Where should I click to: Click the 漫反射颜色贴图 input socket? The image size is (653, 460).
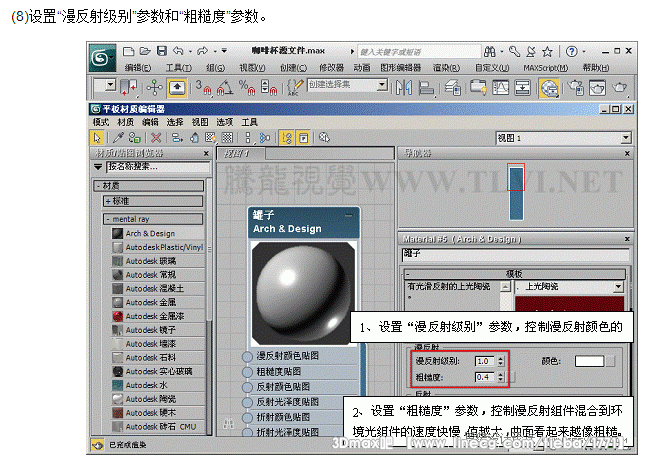click(x=247, y=356)
